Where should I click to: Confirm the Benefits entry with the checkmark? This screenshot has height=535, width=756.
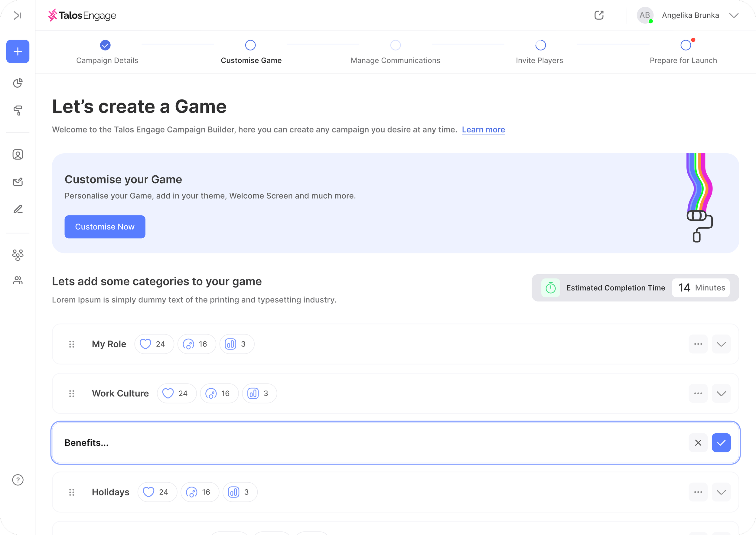point(721,443)
